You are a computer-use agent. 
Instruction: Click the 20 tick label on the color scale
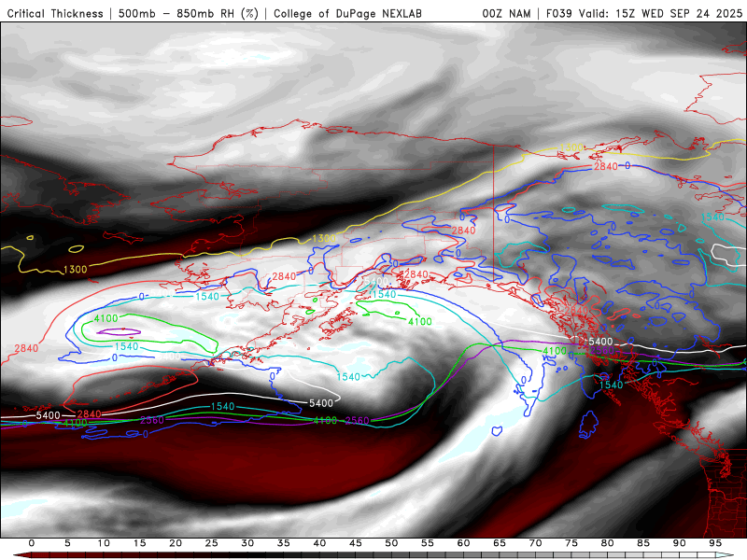pyautogui.click(x=176, y=543)
